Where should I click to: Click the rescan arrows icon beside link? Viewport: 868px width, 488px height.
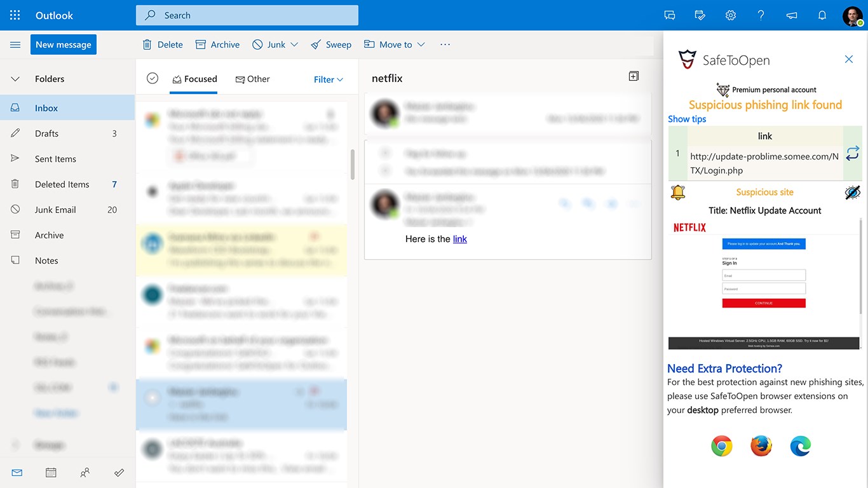coord(852,153)
